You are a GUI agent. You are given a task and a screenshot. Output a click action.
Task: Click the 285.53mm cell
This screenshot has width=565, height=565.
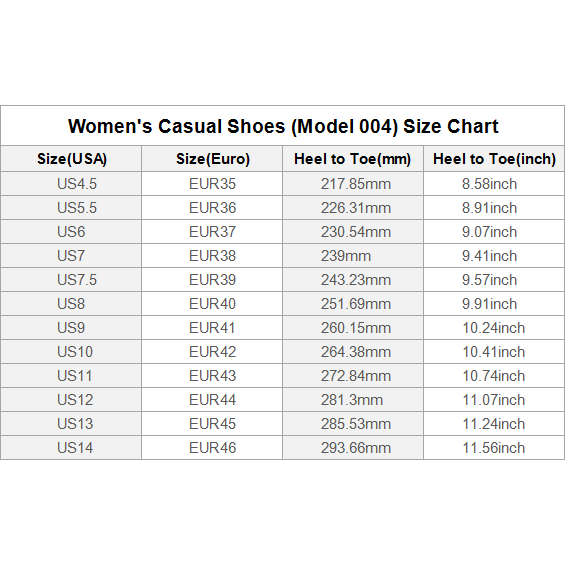[x=353, y=424]
